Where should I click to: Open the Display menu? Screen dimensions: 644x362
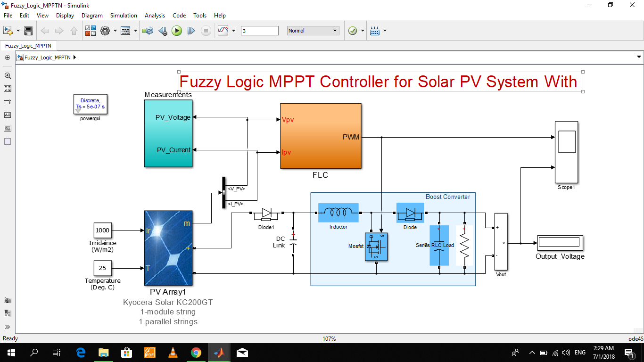(65, 16)
